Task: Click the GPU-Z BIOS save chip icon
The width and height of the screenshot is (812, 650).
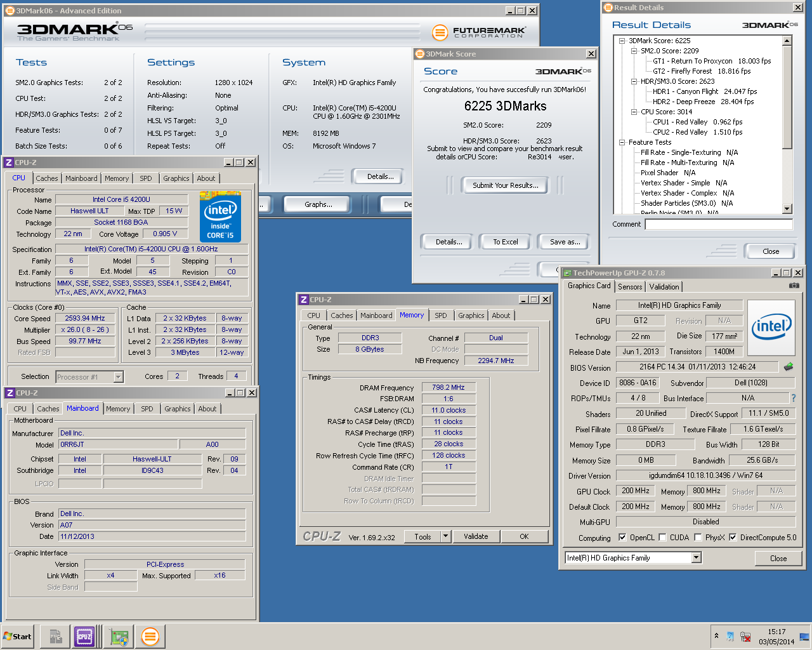Action: click(789, 367)
